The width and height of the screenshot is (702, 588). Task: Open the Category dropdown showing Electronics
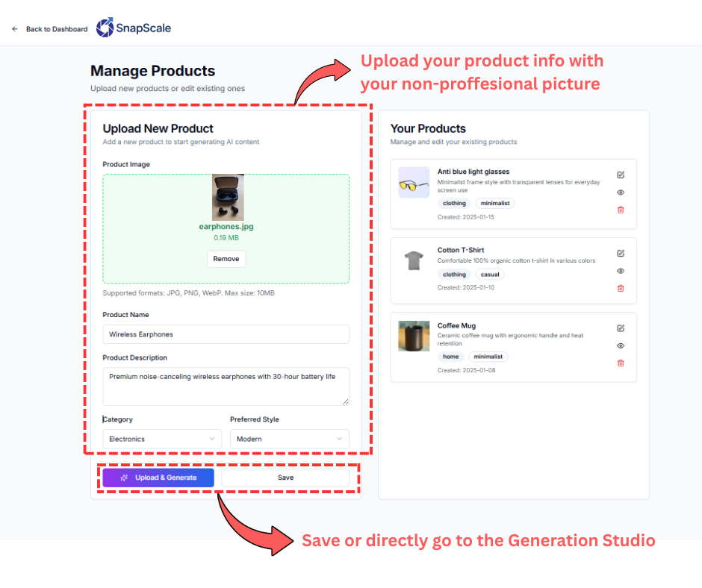point(161,439)
